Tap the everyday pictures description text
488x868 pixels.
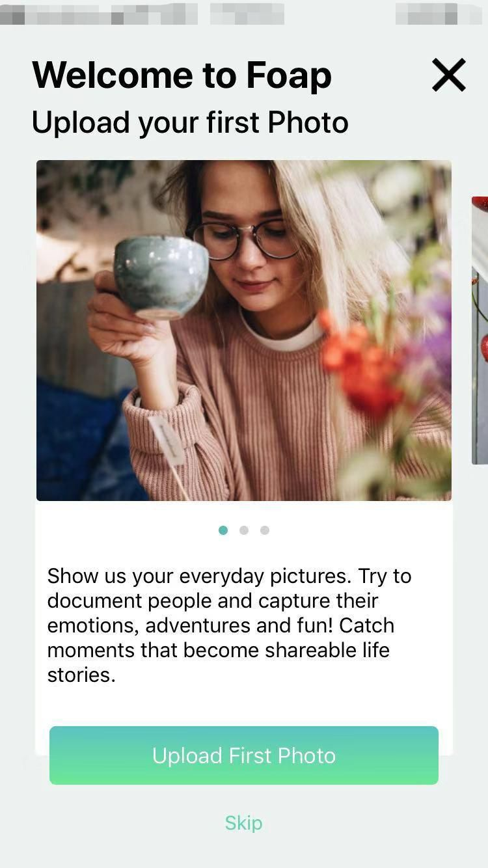[x=229, y=625]
